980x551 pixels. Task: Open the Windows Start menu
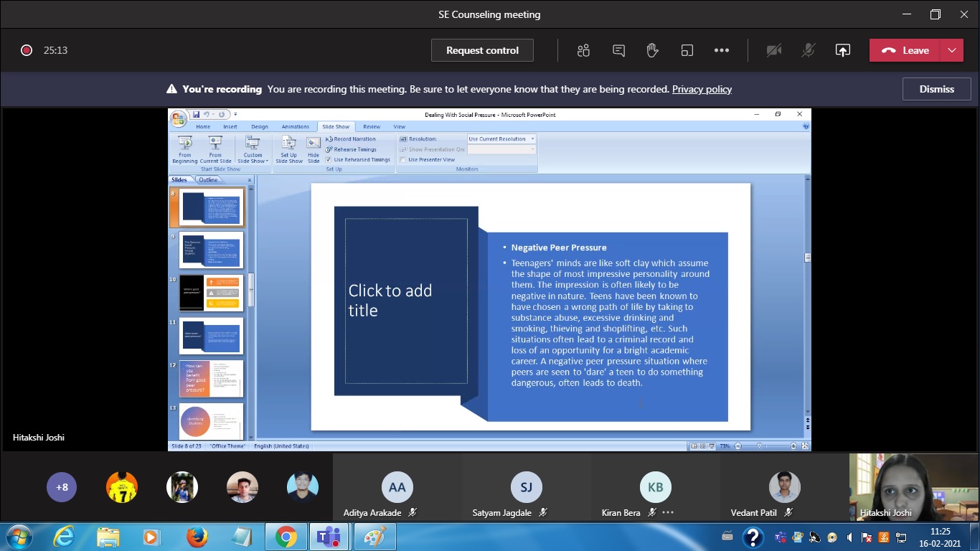[19, 537]
